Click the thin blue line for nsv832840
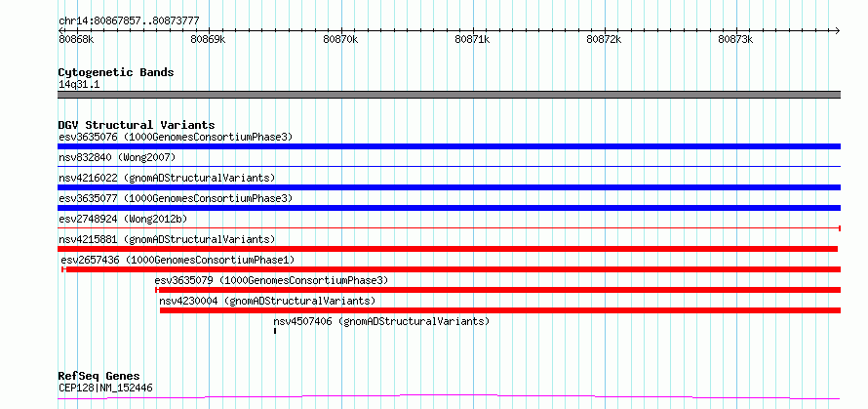Image resolution: width=868 pixels, height=409 pixels. coord(449,166)
